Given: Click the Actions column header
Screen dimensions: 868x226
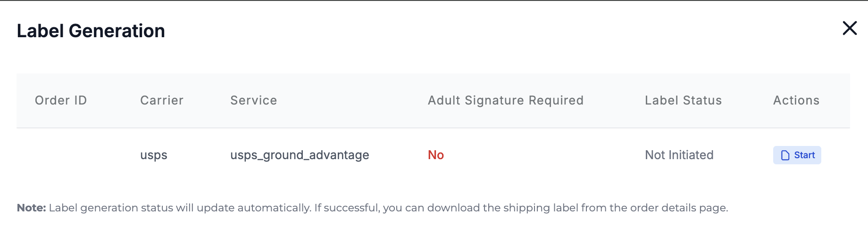Looking at the screenshot, I should pyautogui.click(x=796, y=100).
